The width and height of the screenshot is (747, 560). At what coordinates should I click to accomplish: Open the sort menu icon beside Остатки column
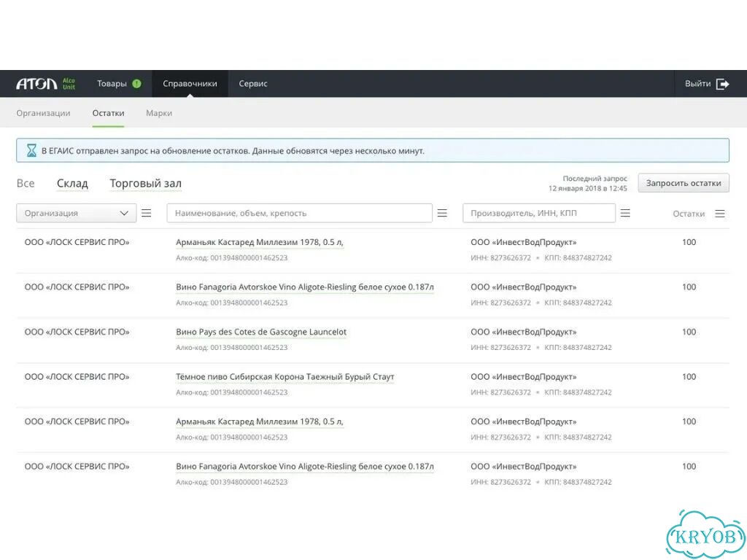(720, 214)
